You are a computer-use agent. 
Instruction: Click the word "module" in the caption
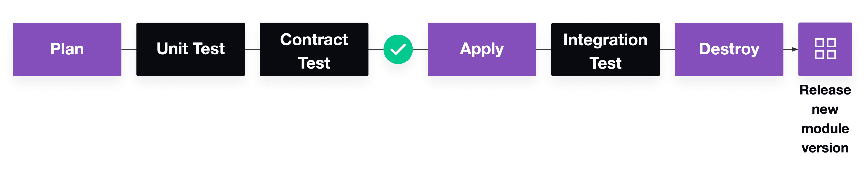tap(825, 129)
